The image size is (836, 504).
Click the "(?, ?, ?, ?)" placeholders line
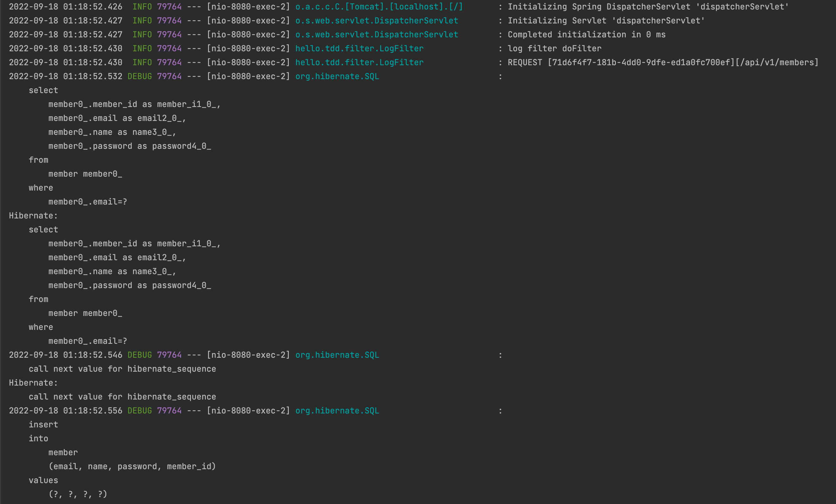(78, 494)
